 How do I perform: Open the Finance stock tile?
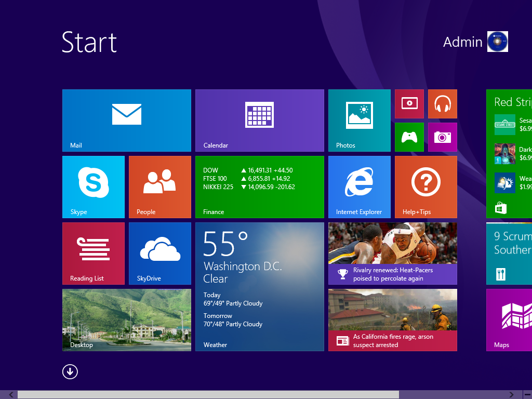tap(260, 187)
